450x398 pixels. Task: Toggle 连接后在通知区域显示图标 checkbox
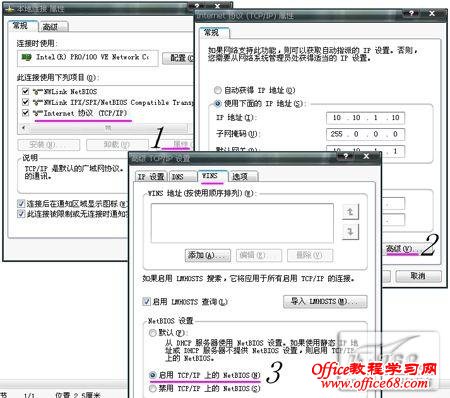pyautogui.click(x=21, y=203)
